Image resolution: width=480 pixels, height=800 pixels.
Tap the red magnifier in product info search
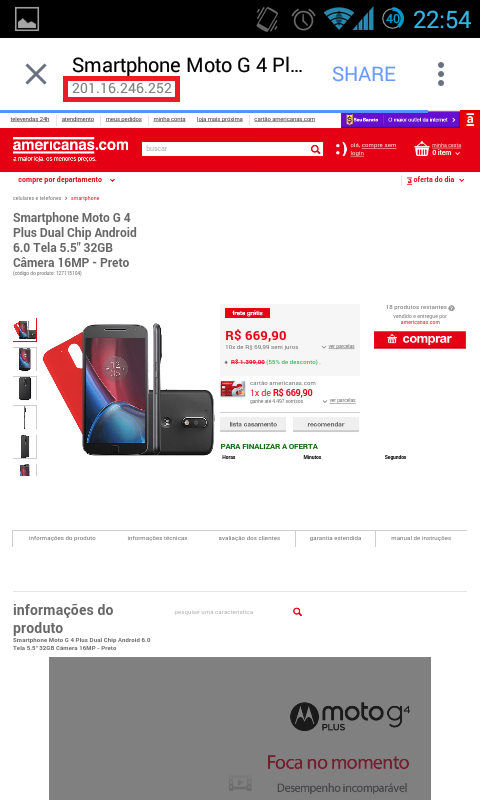(x=297, y=612)
